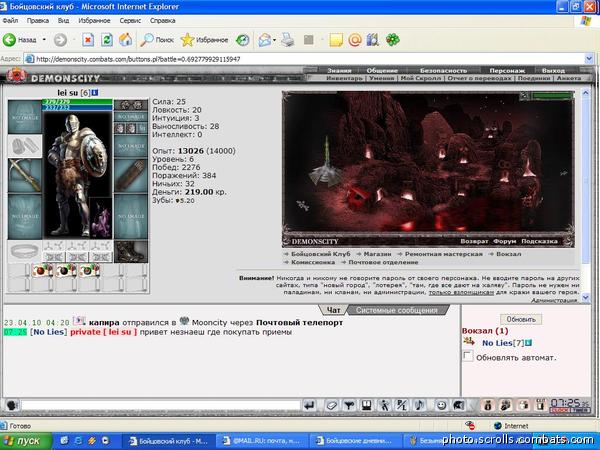Stop page loading with red X
Image resolution: width=600 pixels, height=450 pixels.
click(x=88, y=39)
